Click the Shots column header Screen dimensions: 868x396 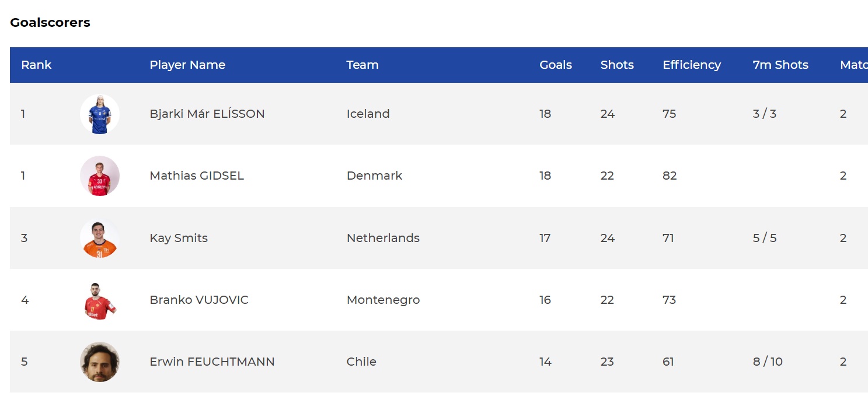click(x=617, y=65)
